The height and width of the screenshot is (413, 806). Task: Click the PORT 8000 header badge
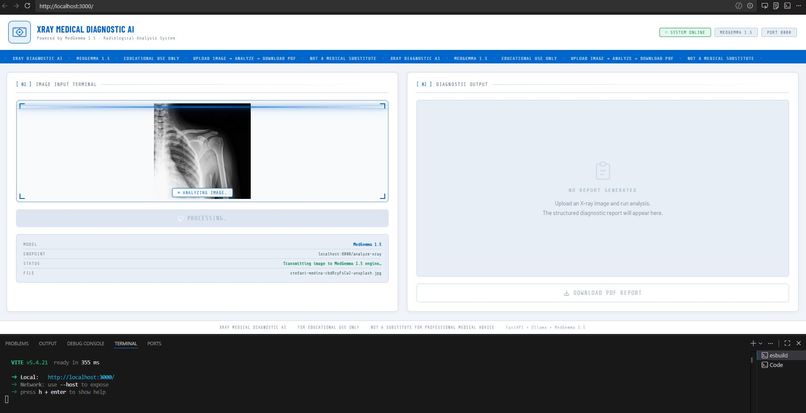(x=779, y=32)
